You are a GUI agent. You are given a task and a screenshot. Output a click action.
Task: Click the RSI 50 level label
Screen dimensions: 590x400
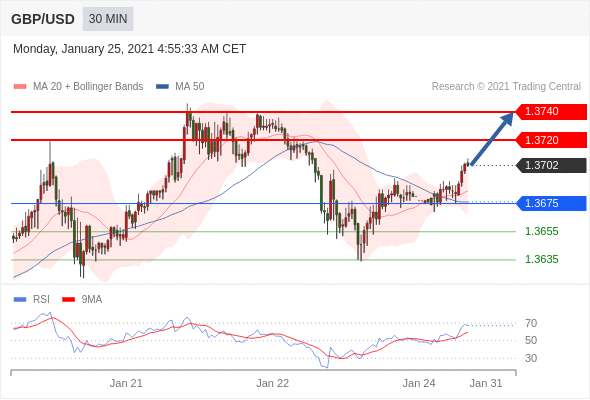point(531,341)
